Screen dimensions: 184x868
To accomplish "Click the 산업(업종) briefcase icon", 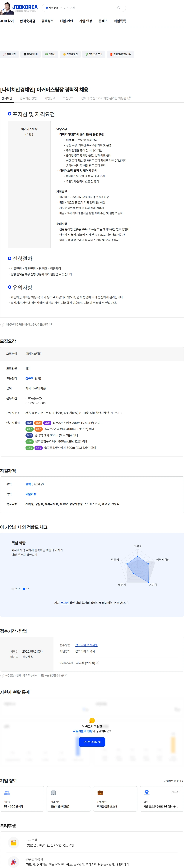I will (100, 793).
